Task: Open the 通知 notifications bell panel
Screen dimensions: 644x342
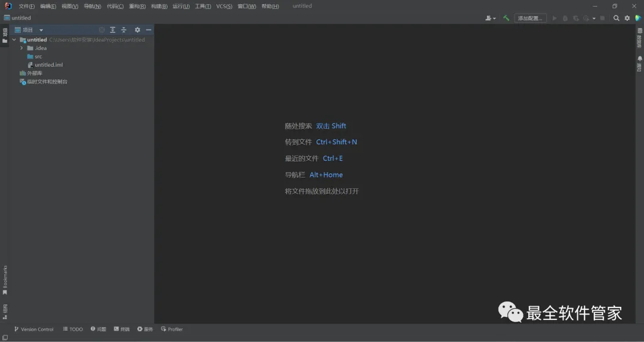Action: pyautogui.click(x=639, y=64)
